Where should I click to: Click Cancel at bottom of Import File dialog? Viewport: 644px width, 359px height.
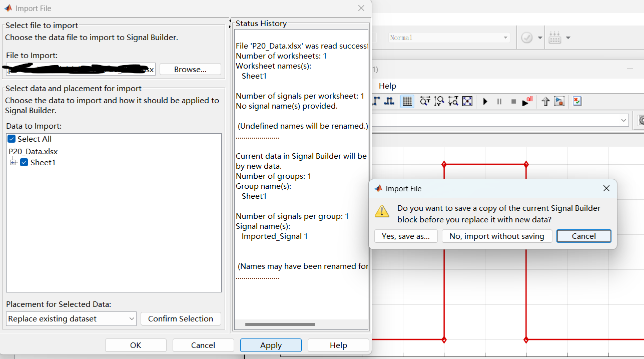203,345
